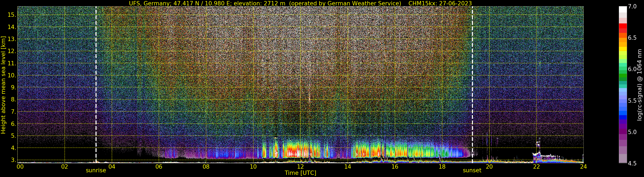Click the '10' time axis tick label
The image size is (644, 177).
(253, 166)
